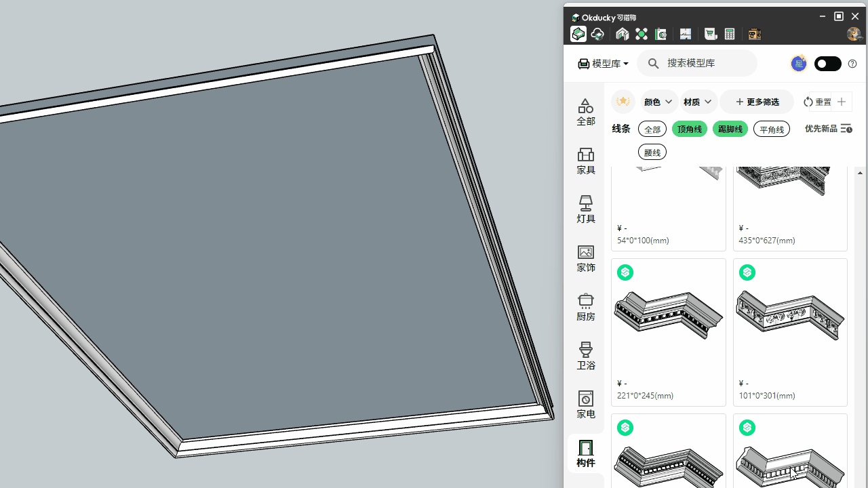Toggle the black dark mode switch
Image resolution: width=868 pixels, height=488 pixels.
coord(827,64)
